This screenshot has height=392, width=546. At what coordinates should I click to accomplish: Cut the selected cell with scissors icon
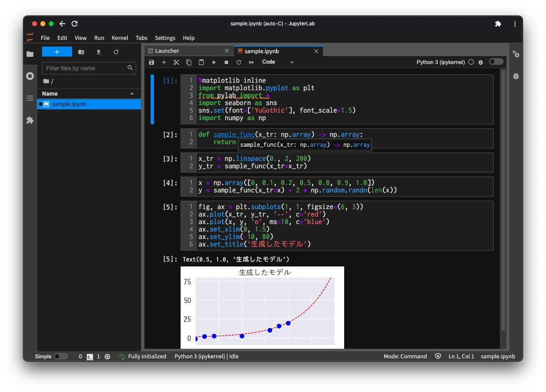pos(176,62)
